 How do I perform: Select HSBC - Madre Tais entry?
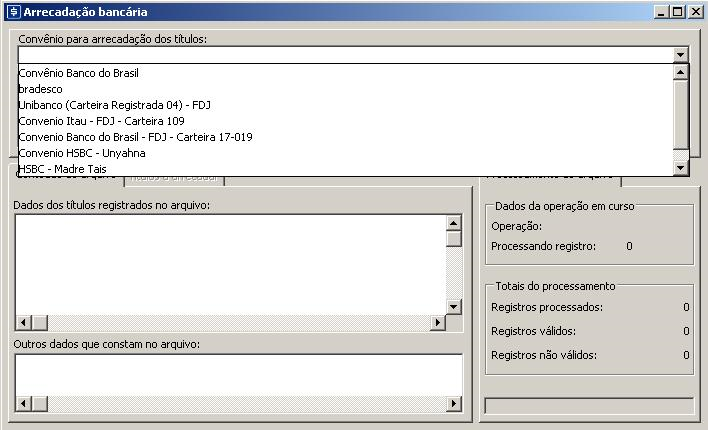[x=62, y=168]
